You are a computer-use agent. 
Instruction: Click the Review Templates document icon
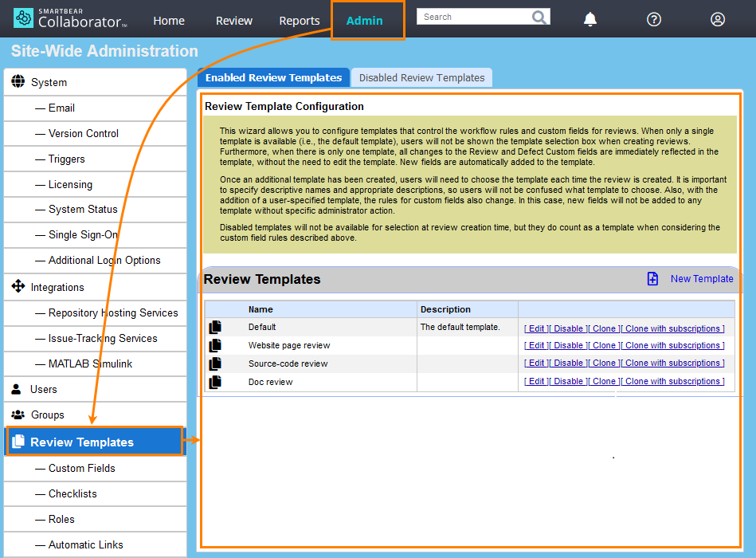click(x=21, y=441)
